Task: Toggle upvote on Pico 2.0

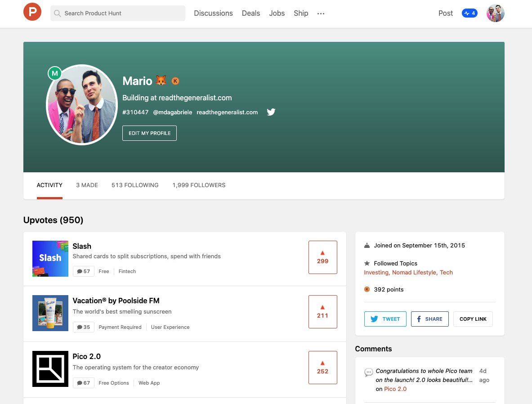Action: point(322,368)
